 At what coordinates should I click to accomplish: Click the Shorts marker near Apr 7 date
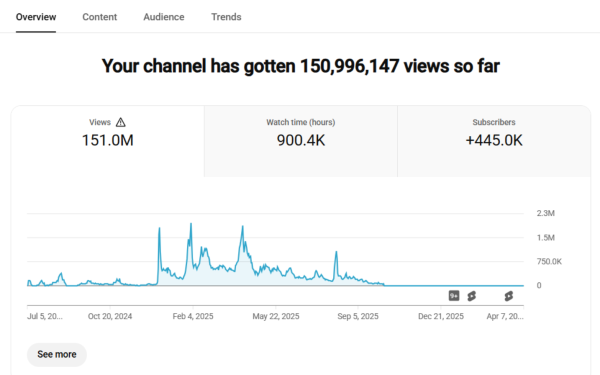(x=509, y=296)
